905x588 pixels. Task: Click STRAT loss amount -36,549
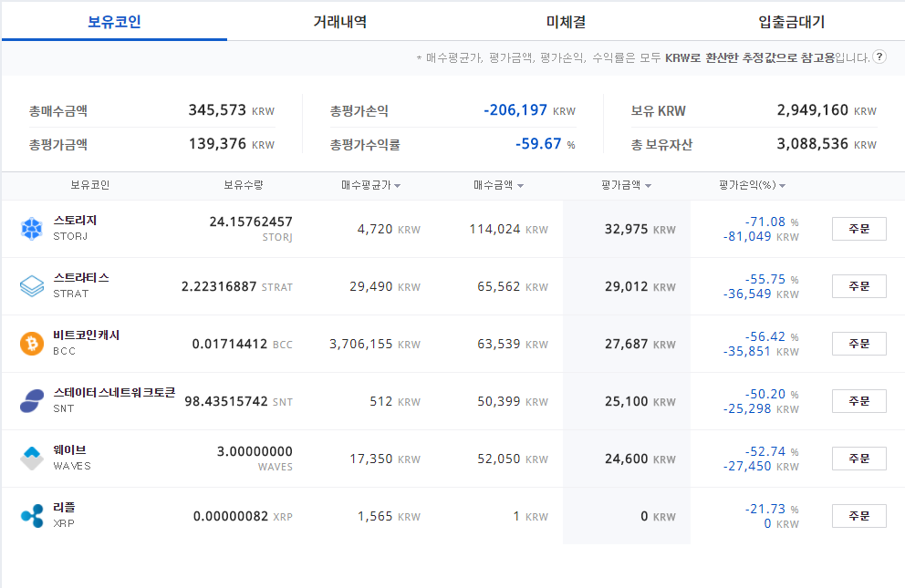point(747,294)
